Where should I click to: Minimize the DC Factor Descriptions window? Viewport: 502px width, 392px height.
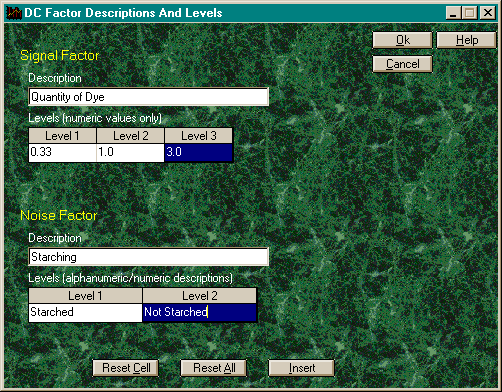tap(453, 13)
